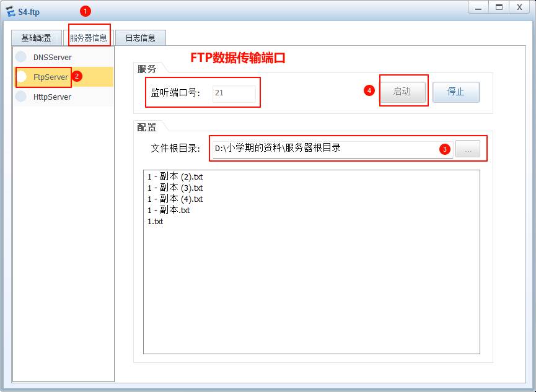This screenshot has width=536, height=392.
Task: Open the 服务器信息 tab
Action: (89, 38)
